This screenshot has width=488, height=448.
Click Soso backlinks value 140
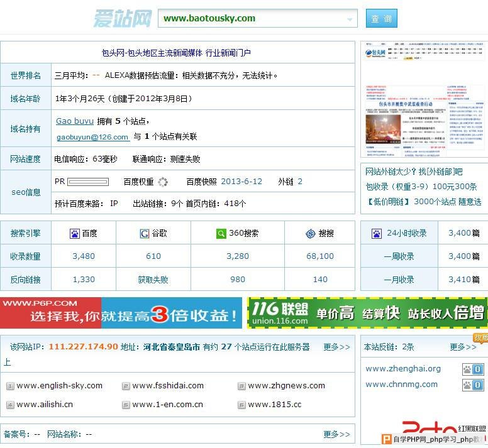pyautogui.click(x=320, y=280)
